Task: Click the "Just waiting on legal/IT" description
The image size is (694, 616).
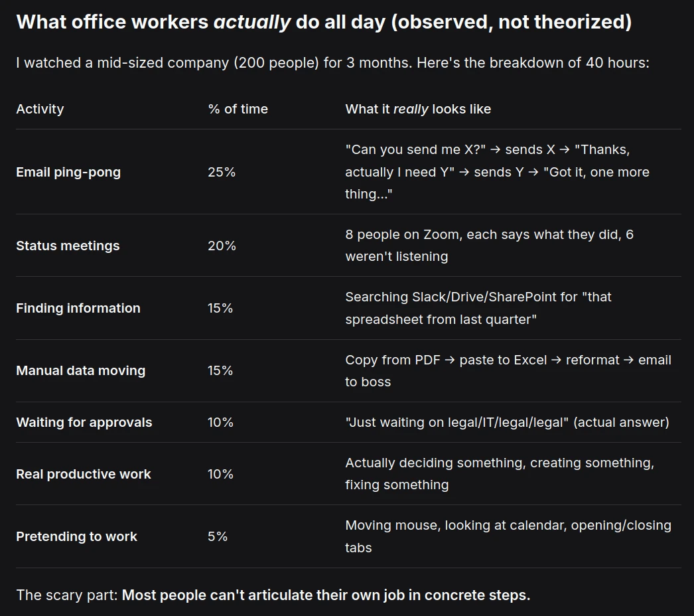Action: click(507, 422)
